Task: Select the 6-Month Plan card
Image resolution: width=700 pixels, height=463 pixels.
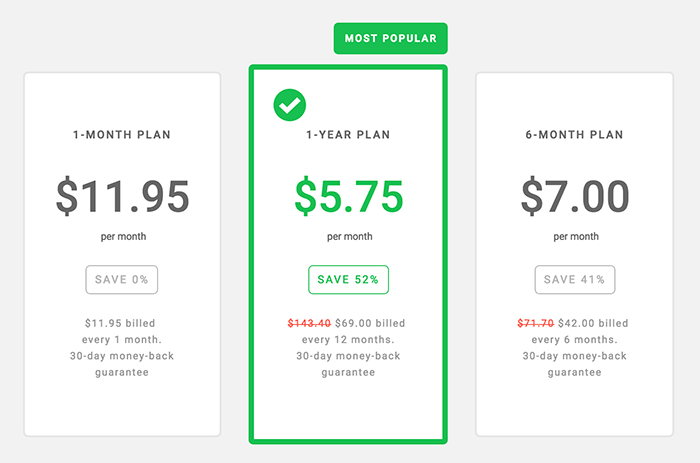Action: pyautogui.click(x=575, y=254)
